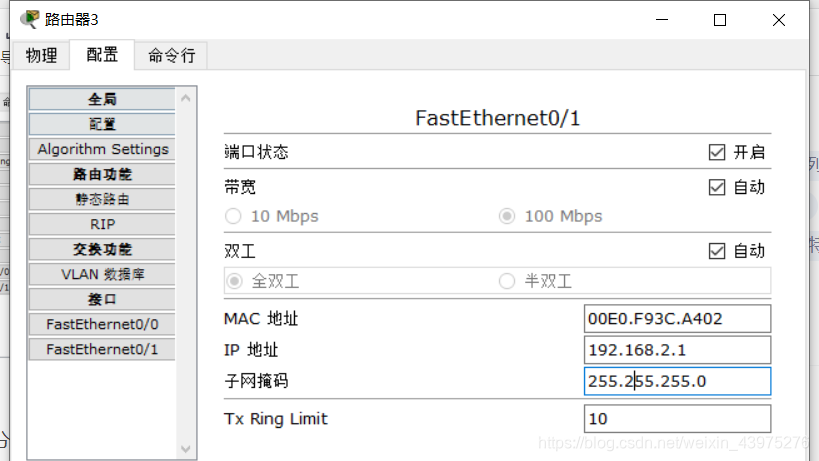Switch to the 命令行 tab
819x461 pixels.
coord(171,55)
